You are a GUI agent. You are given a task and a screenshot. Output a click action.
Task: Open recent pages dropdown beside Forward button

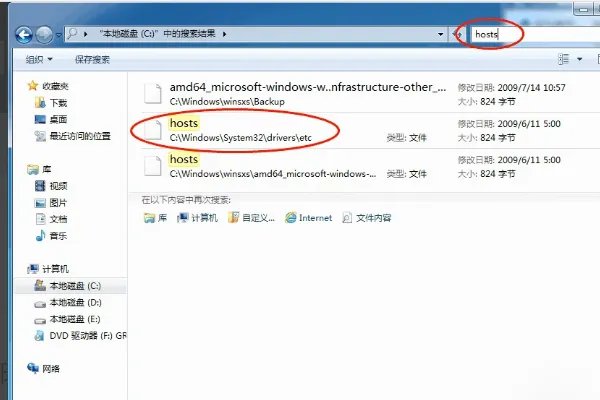pos(59,35)
